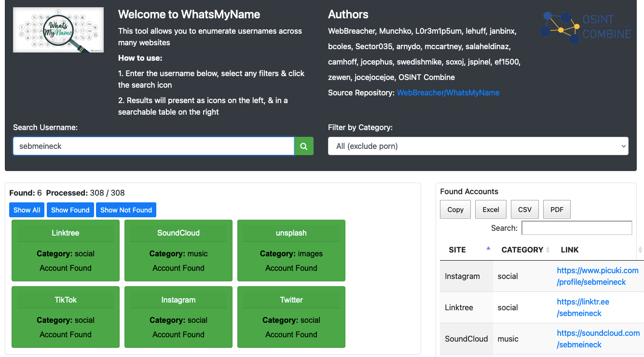Click the Authors heading

[x=348, y=14]
